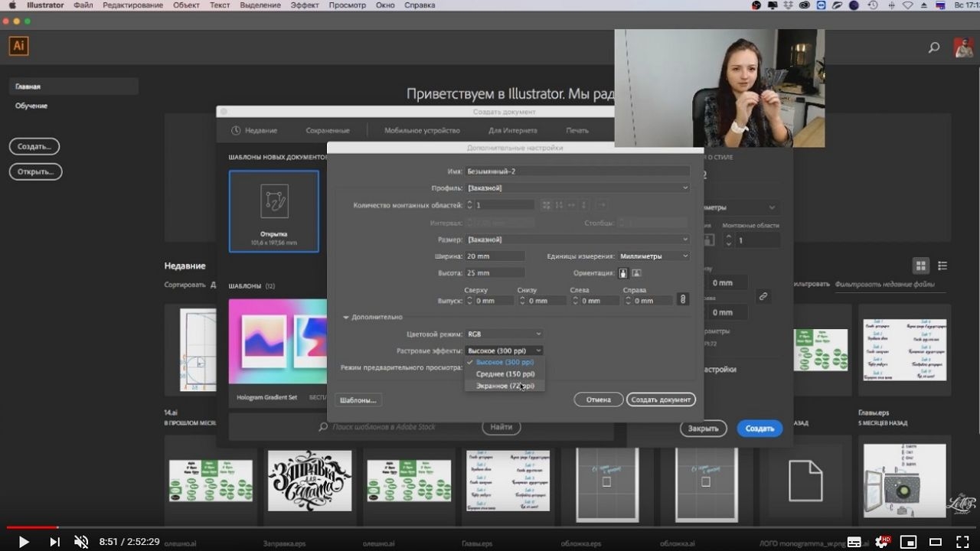Screen dimensions: 980x551
Task: Click the Illustrator Ai logo
Action: pos(18,46)
